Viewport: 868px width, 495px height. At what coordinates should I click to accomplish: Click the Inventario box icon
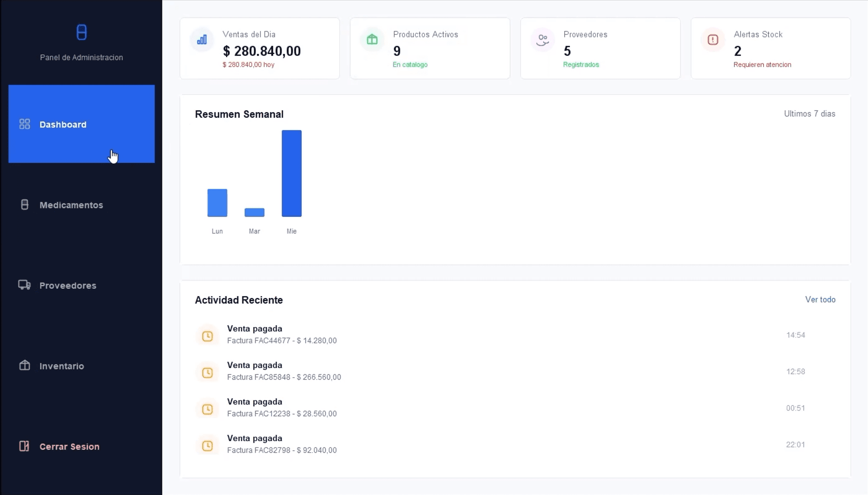tap(25, 365)
